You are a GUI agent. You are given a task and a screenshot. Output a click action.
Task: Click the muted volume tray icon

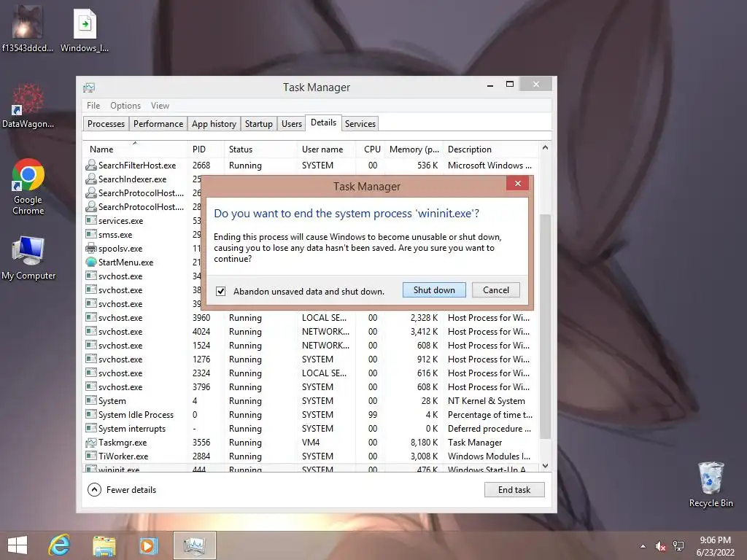tap(660, 546)
